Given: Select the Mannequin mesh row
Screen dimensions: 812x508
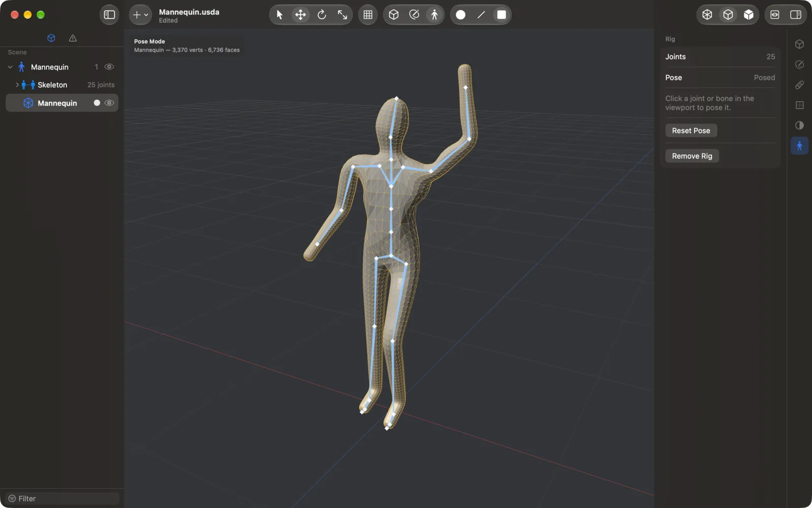Looking at the screenshot, I should click(62, 103).
